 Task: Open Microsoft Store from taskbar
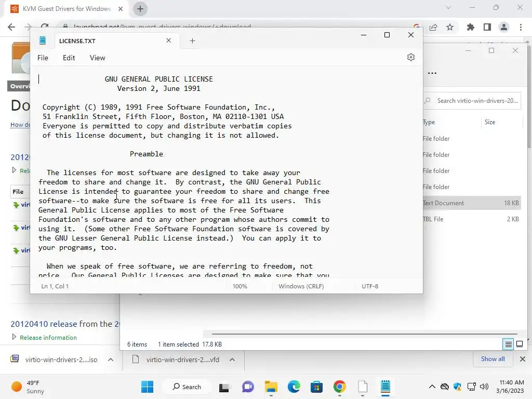click(x=316, y=387)
